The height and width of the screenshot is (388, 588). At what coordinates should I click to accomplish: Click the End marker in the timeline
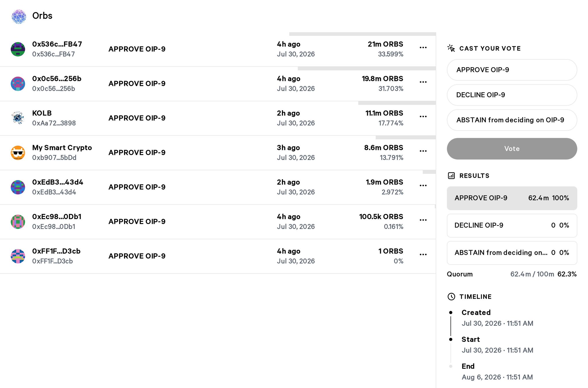click(451, 366)
